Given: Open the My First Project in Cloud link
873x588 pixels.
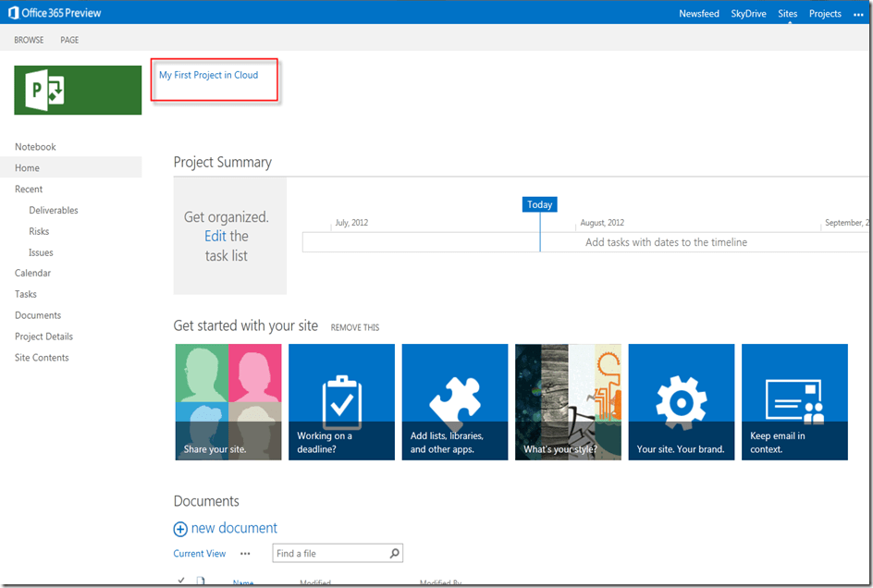Looking at the screenshot, I should click(x=208, y=75).
